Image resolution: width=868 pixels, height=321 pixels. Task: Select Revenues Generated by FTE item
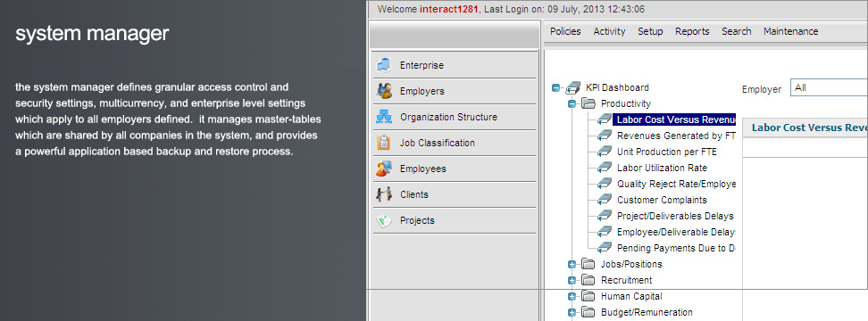676,136
